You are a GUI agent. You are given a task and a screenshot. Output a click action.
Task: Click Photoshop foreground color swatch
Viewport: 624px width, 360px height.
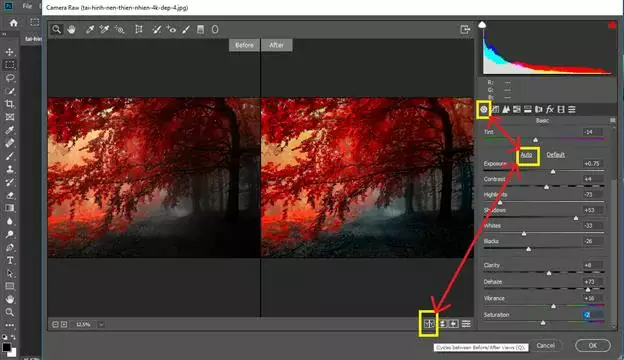coord(6,347)
